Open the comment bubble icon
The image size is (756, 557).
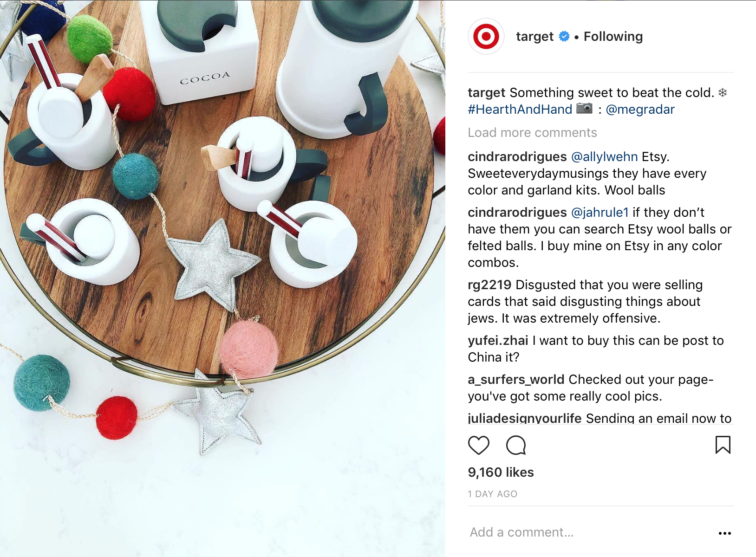tap(516, 446)
